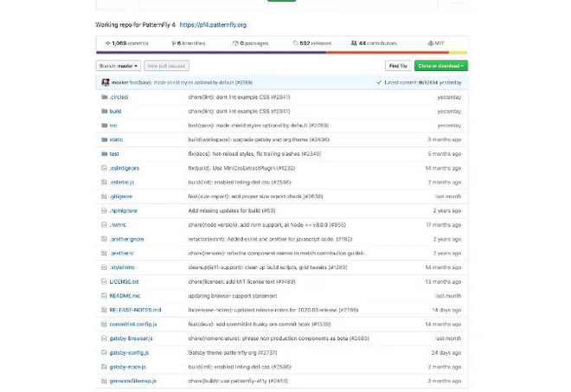Open the pf4.patternfly.org link

(211, 24)
